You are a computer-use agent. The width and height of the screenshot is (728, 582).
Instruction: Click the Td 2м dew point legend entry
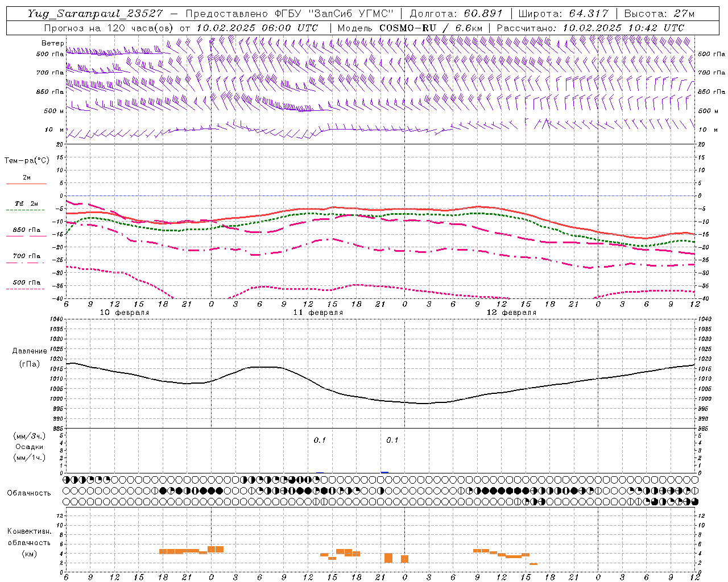coord(26,203)
